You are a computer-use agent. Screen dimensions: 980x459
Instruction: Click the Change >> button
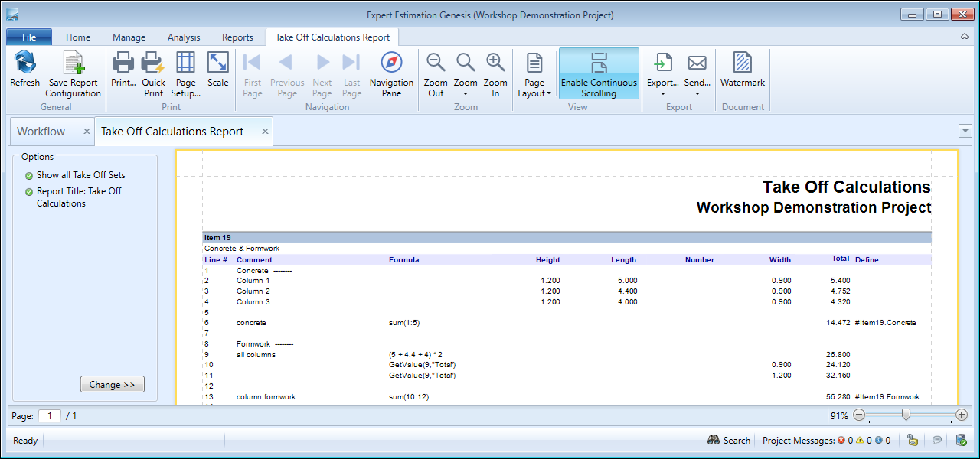[112, 385]
